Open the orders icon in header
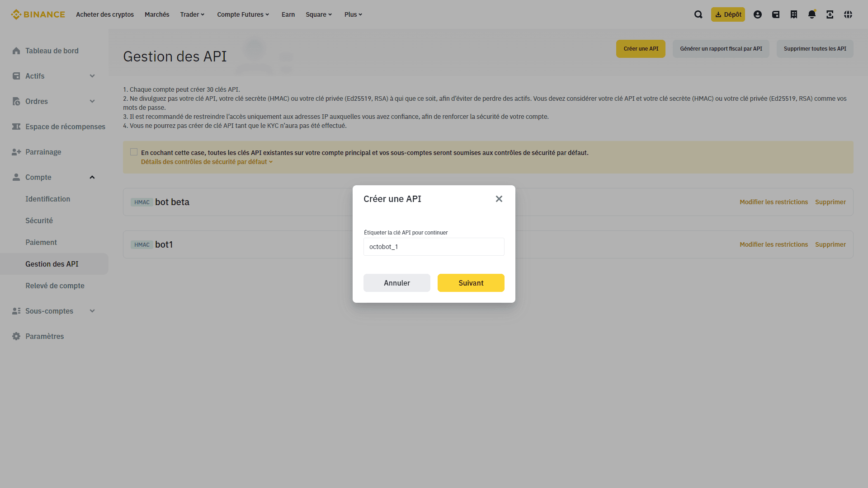The image size is (868, 488). (794, 14)
